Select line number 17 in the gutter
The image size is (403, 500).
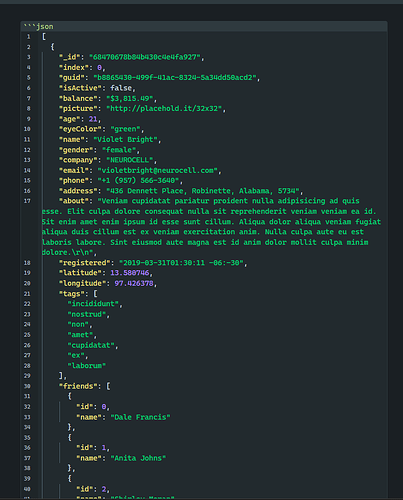(x=27, y=201)
